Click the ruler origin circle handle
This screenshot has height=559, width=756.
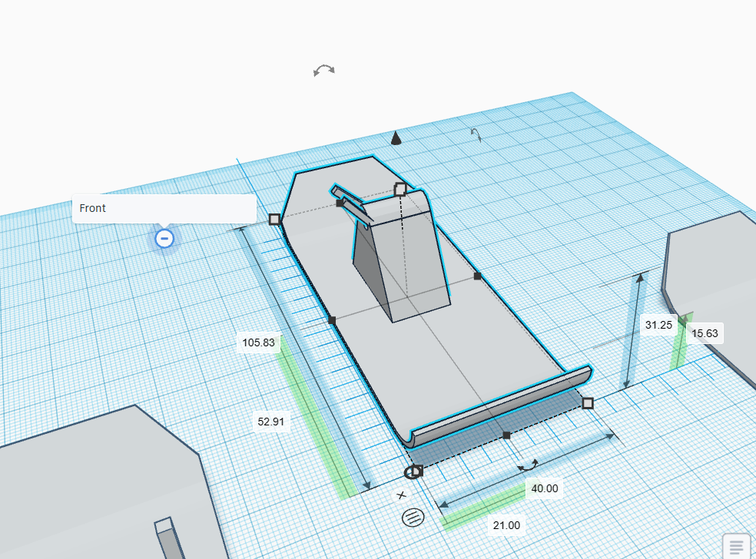[413, 471]
